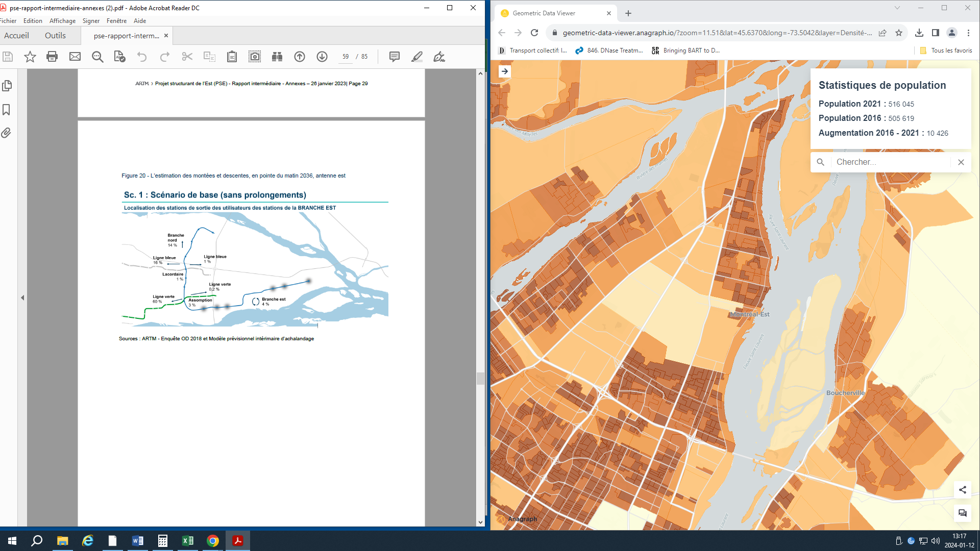Go to previous page with up arrow
The image size is (980, 551).
(x=300, y=57)
